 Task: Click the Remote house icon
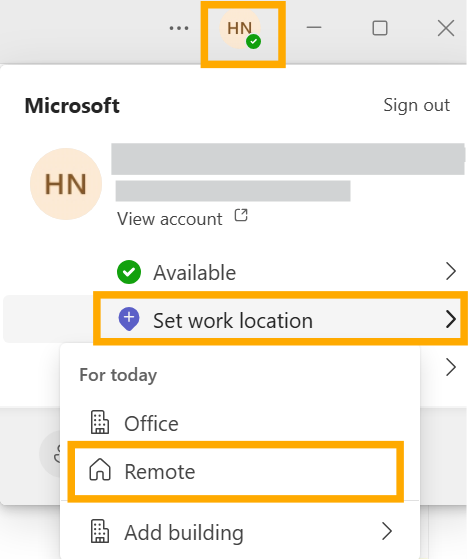click(x=100, y=470)
